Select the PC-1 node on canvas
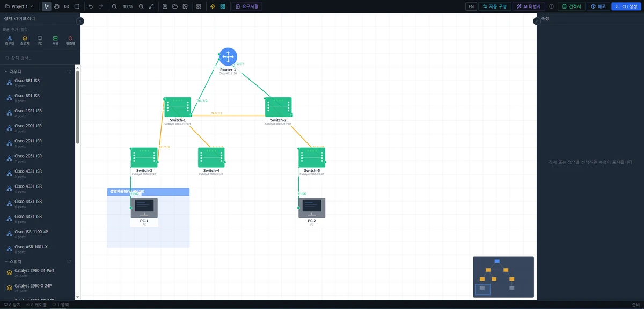 click(144, 208)
